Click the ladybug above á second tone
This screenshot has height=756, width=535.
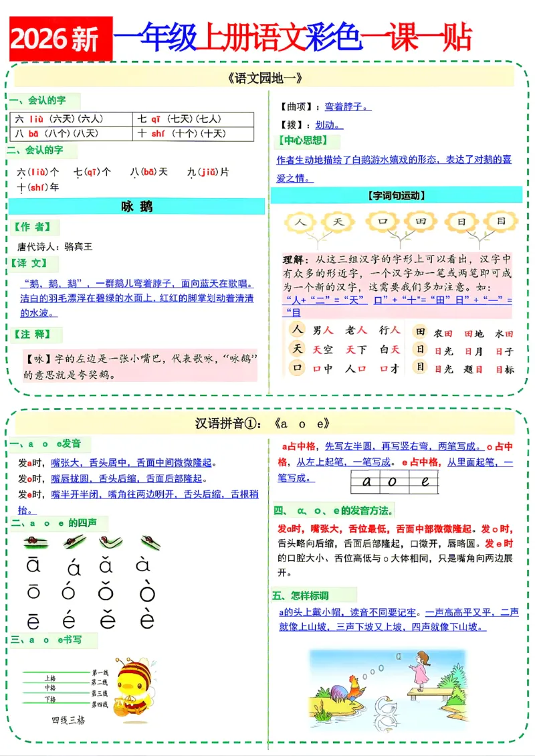coord(74,541)
